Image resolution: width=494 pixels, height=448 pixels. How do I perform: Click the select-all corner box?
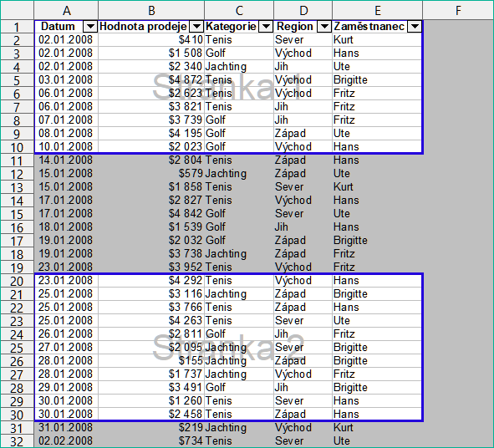(x=17, y=10)
